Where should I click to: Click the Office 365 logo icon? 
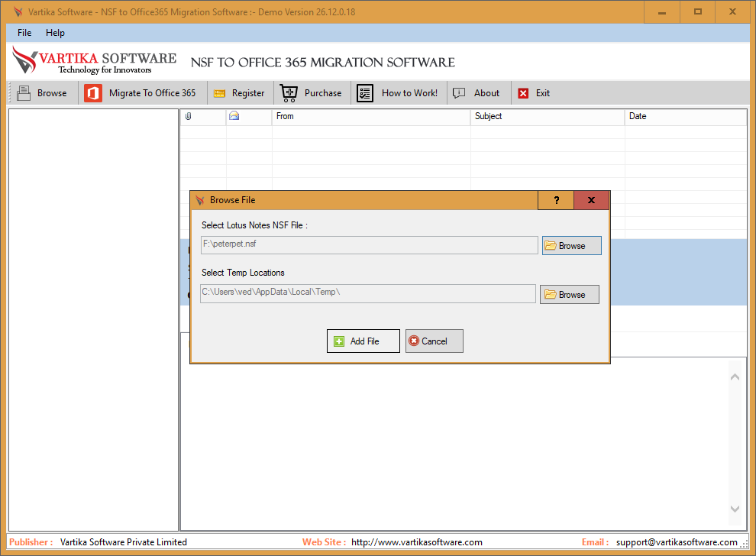(93, 93)
